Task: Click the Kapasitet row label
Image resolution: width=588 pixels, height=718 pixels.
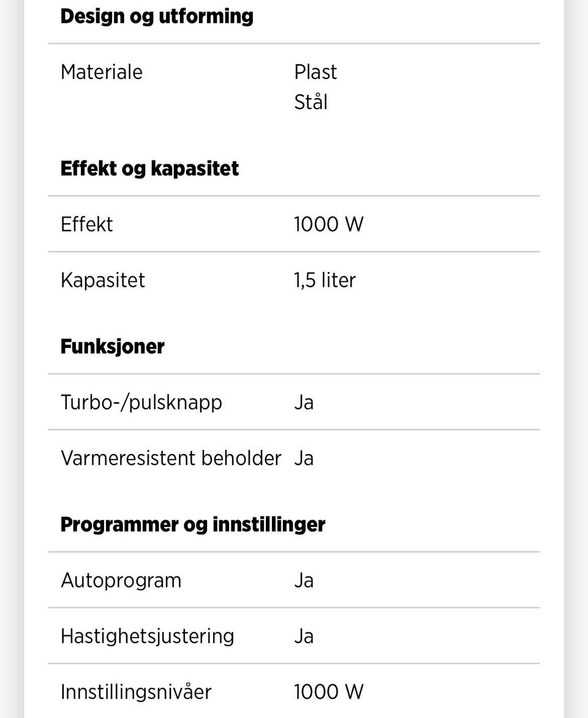Action: (x=102, y=280)
